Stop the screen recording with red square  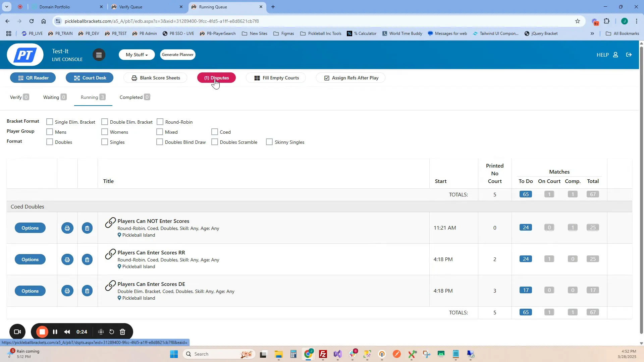42,332
